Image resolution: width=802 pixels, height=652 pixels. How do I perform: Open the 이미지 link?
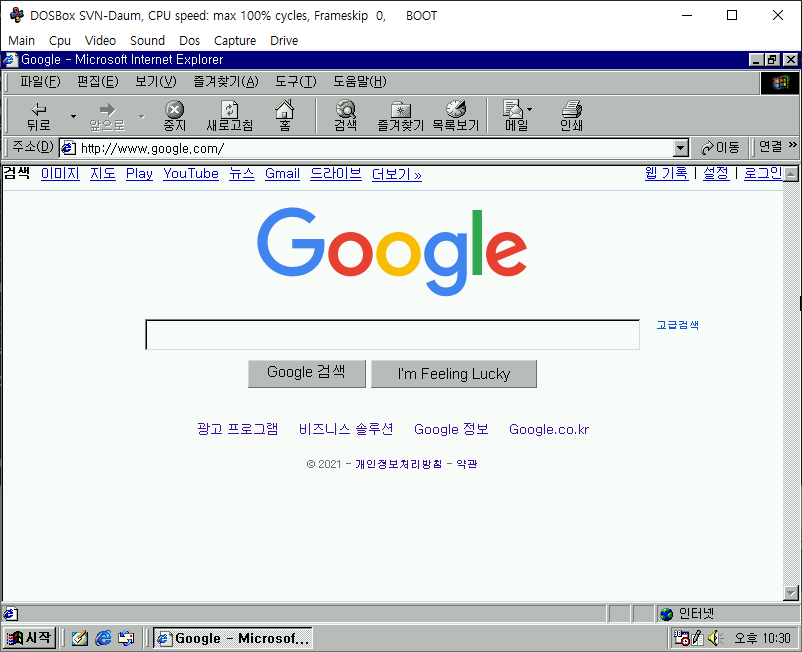(x=60, y=174)
